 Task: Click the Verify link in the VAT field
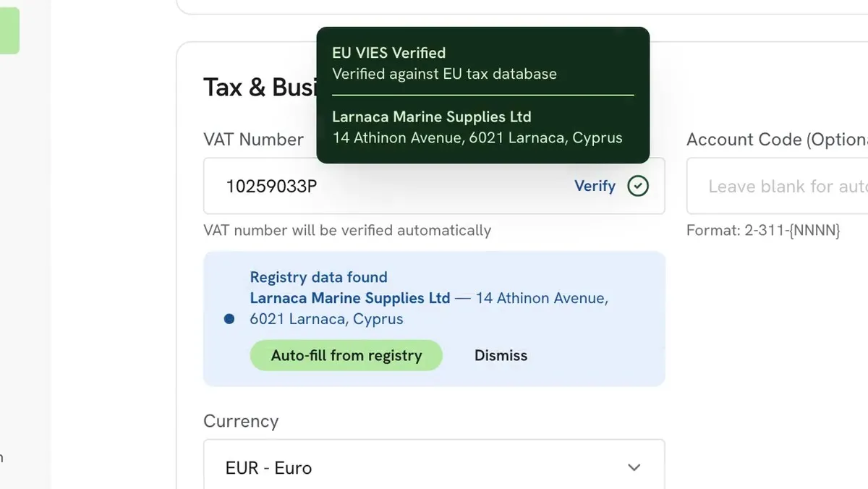tap(595, 186)
